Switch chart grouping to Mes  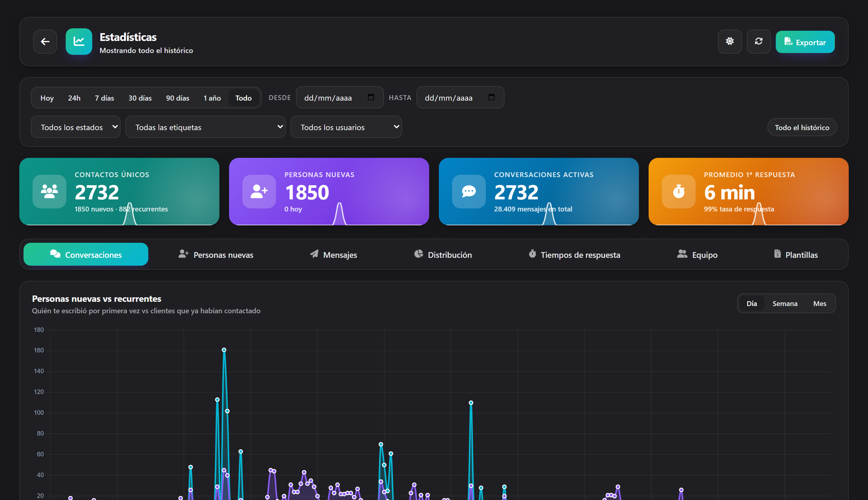819,304
